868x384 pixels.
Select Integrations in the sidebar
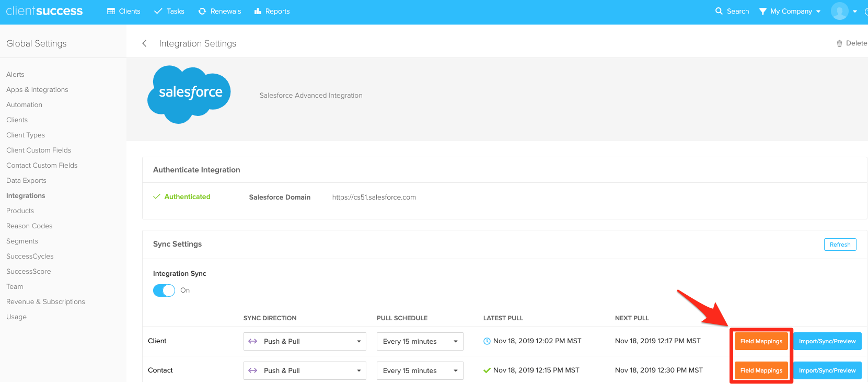point(26,196)
